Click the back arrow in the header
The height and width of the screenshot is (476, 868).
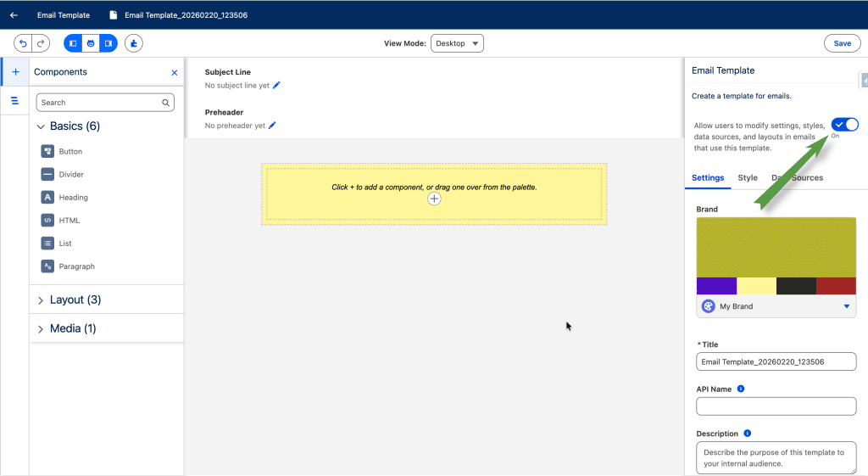(x=14, y=15)
